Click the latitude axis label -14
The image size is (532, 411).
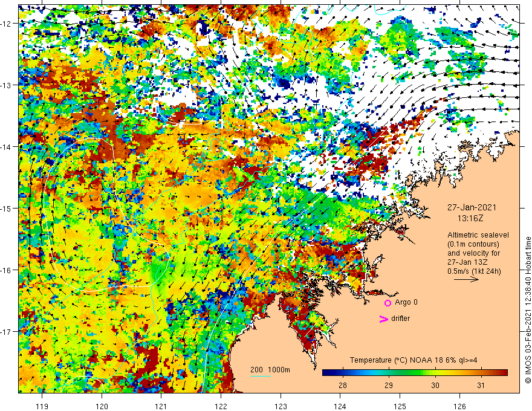click(x=7, y=147)
